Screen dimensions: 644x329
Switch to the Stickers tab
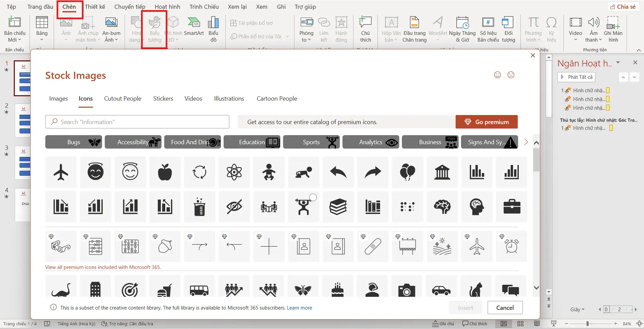coord(163,99)
